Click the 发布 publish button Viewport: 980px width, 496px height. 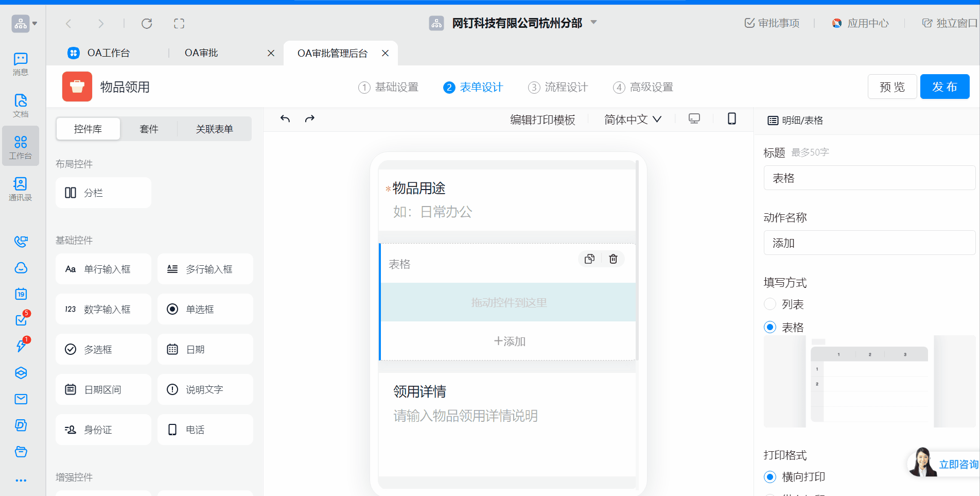pyautogui.click(x=945, y=87)
